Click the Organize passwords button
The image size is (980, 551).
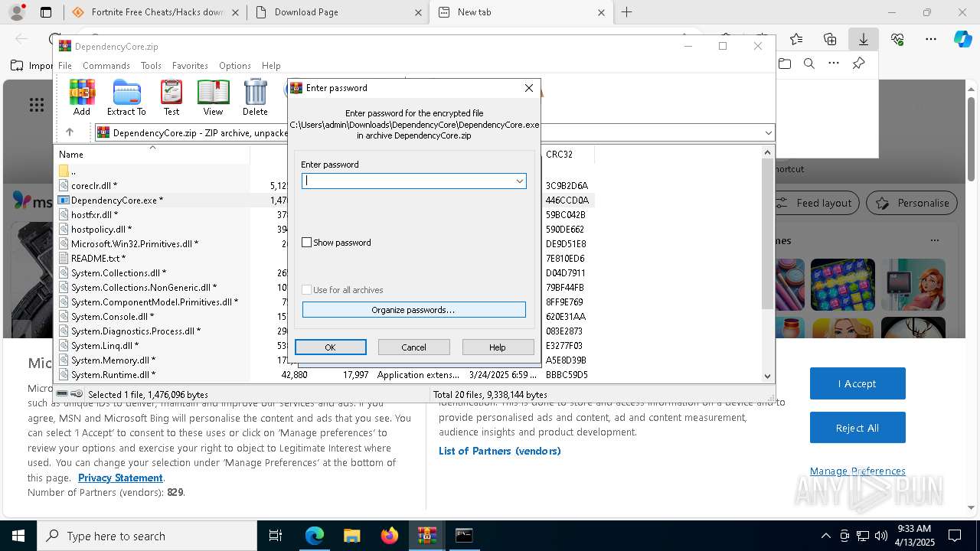pos(413,310)
